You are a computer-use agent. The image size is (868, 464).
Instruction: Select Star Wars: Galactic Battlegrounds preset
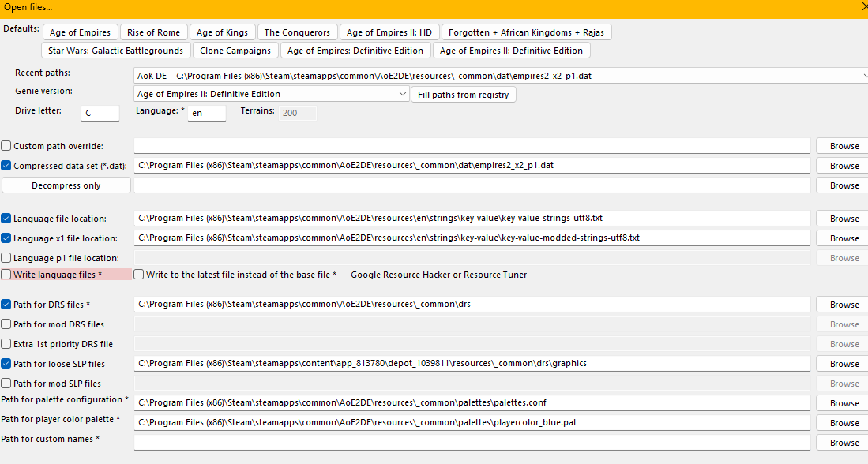116,51
